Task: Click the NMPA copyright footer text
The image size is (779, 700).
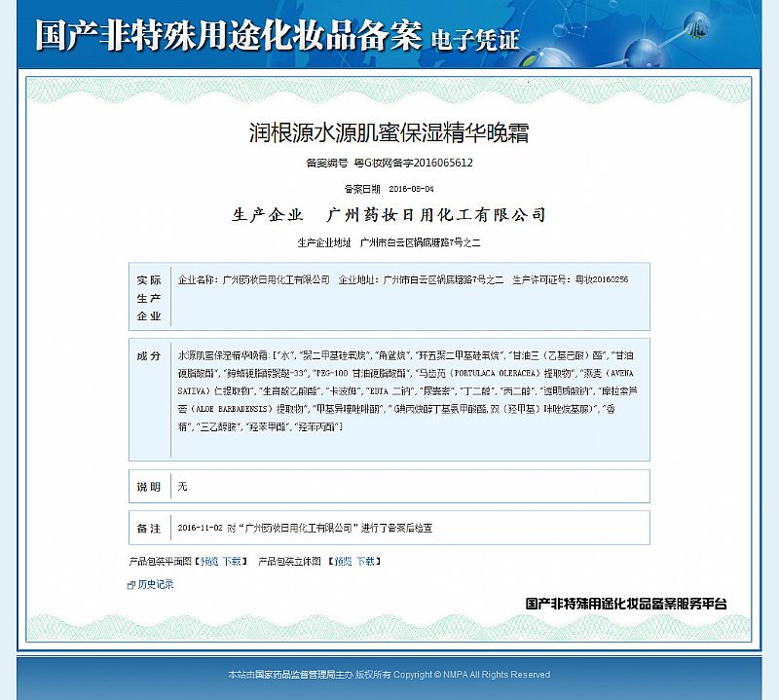Action: click(x=389, y=675)
